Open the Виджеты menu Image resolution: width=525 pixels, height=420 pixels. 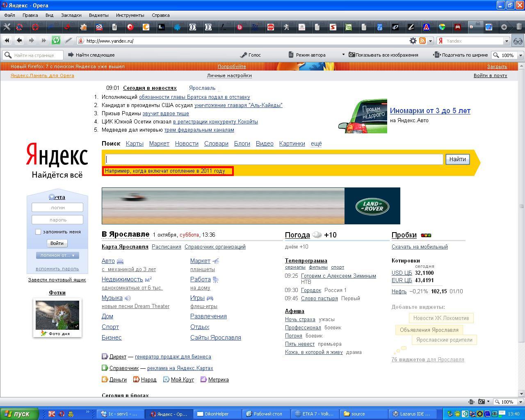(98, 15)
